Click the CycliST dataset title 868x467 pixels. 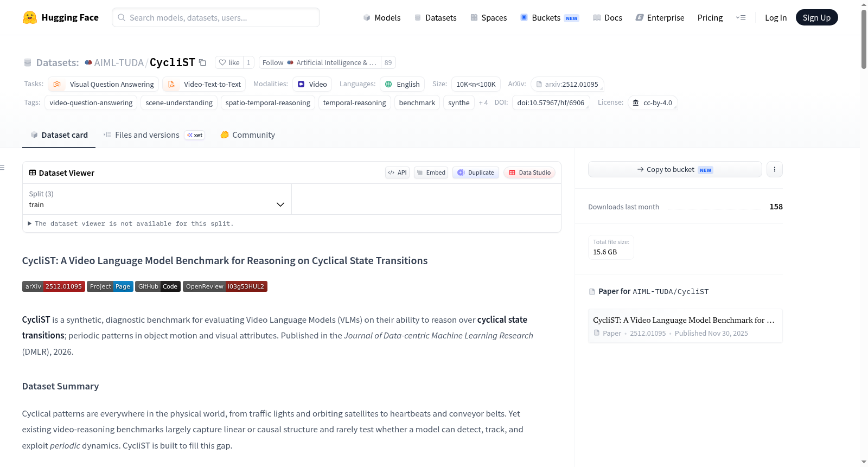(x=172, y=62)
